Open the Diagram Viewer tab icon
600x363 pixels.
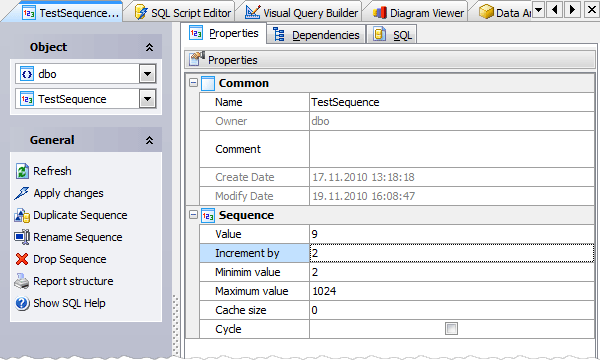[380, 13]
